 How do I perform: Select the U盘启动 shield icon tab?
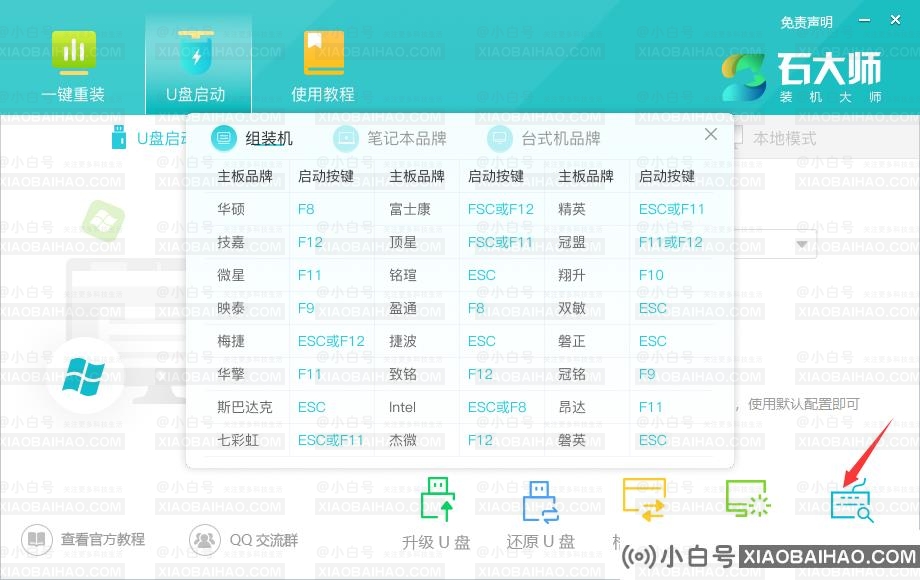pyautogui.click(x=196, y=52)
